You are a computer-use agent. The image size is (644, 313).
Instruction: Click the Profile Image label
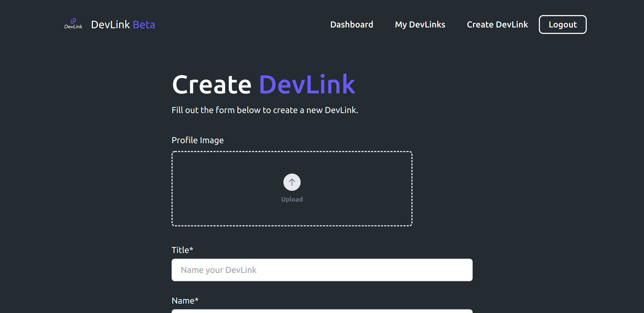[198, 140]
